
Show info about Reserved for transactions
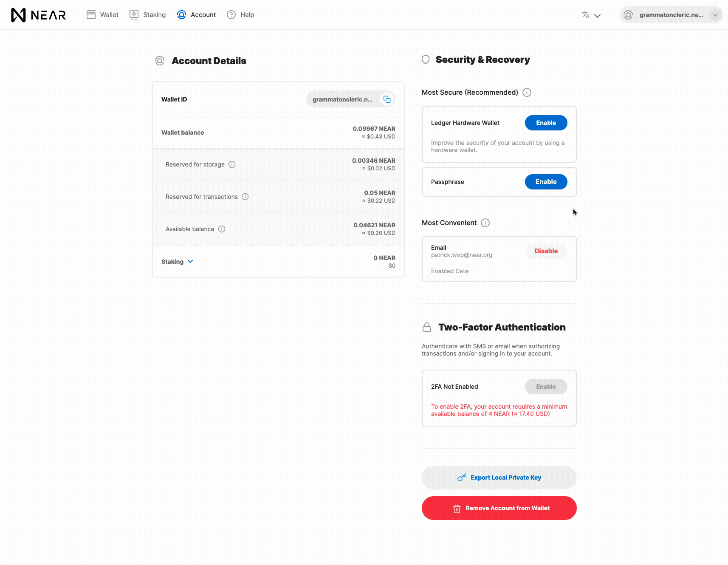pos(245,197)
